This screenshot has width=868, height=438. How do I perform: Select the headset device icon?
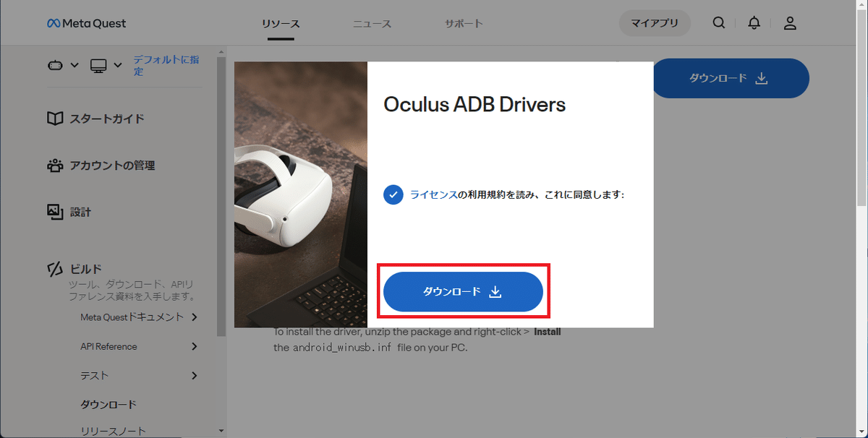coord(55,66)
